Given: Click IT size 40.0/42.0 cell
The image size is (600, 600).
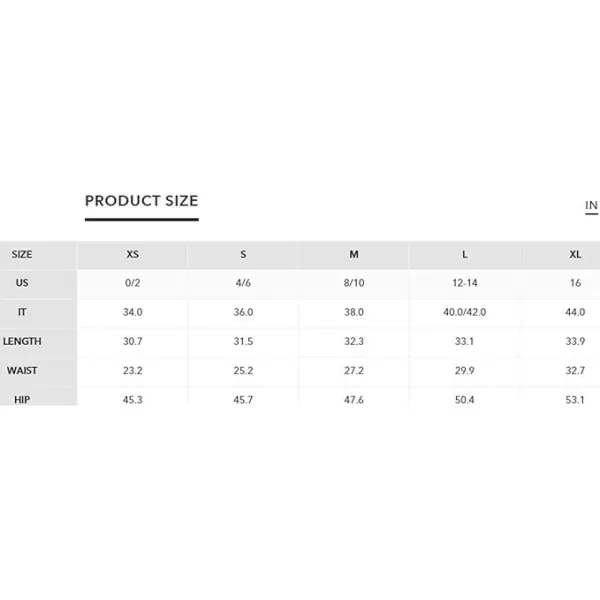Looking at the screenshot, I should click(465, 312).
